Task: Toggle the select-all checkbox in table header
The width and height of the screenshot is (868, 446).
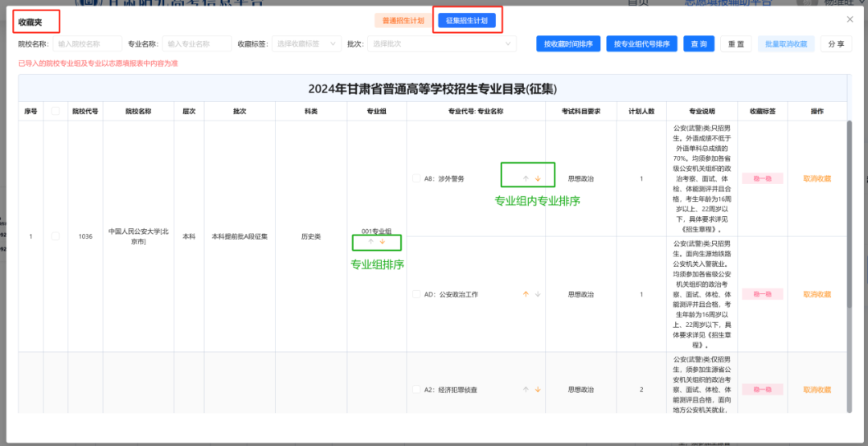Action: click(x=55, y=111)
